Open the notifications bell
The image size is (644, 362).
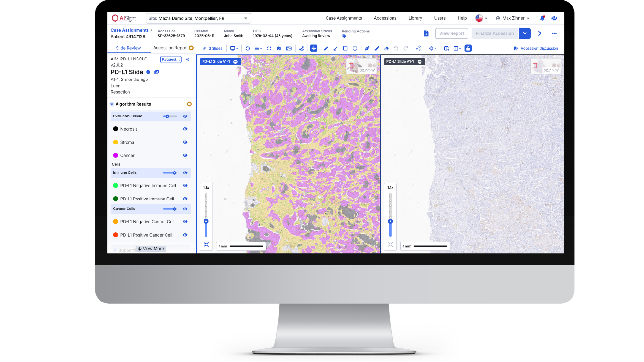[542, 18]
